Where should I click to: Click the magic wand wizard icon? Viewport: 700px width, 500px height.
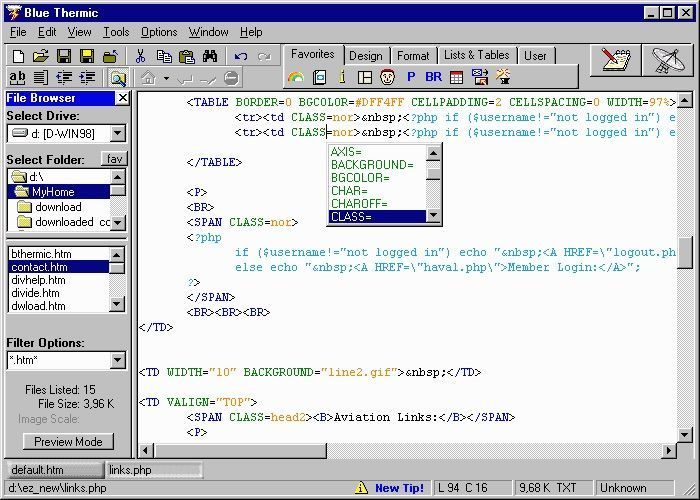[x=503, y=77]
